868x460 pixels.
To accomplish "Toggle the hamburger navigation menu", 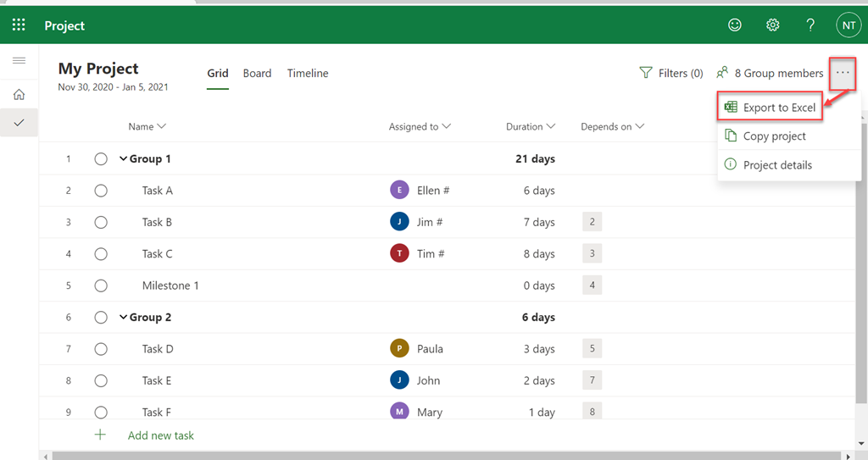I will 19,61.
